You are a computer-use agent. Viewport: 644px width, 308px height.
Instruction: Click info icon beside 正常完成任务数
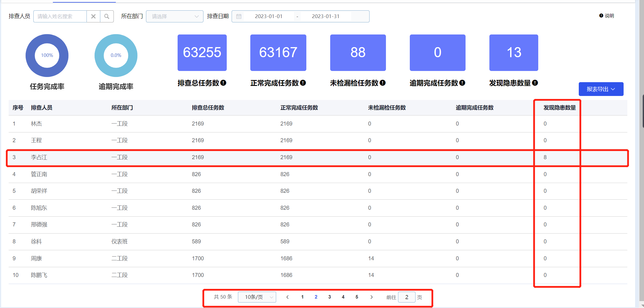(303, 83)
